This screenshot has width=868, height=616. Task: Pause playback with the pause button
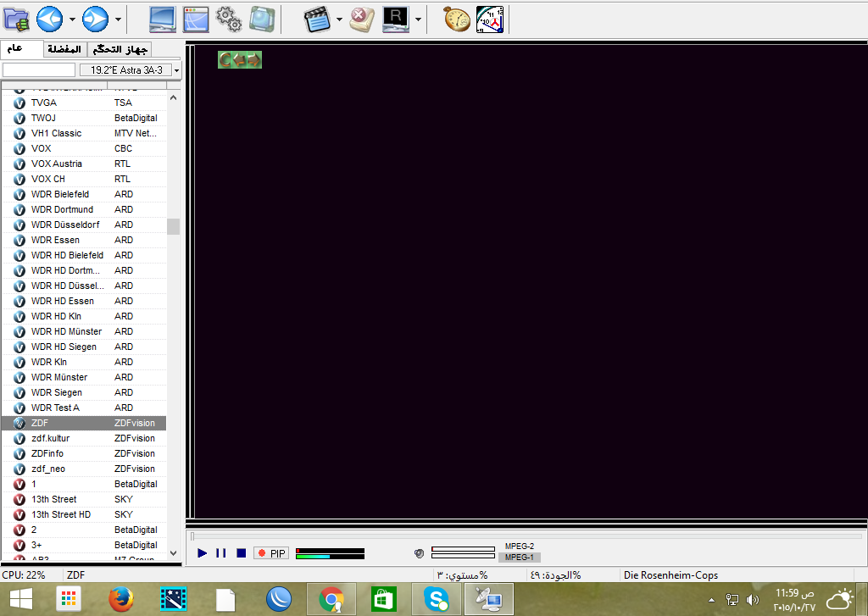point(221,553)
